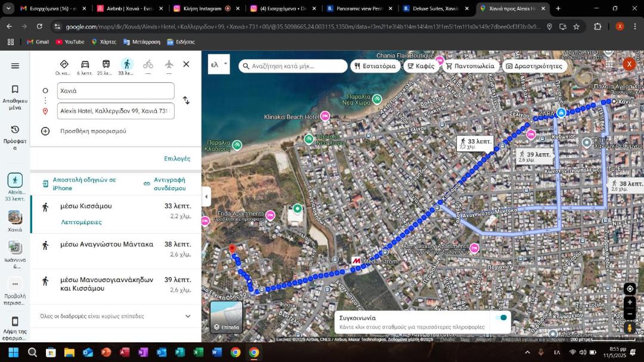The width and height of the screenshot is (644, 362).
Task: Select the transit travel mode icon
Action: tap(106, 64)
